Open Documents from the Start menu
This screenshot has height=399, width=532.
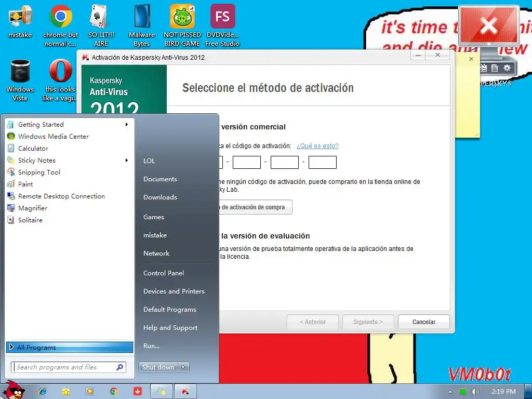[x=160, y=179]
